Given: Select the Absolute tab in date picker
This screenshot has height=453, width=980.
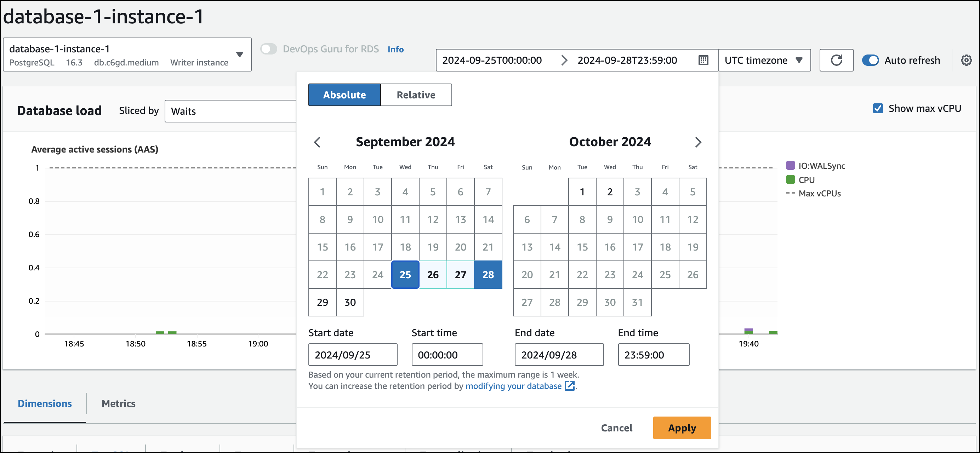Looking at the screenshot, I should (x=344, y=94).
